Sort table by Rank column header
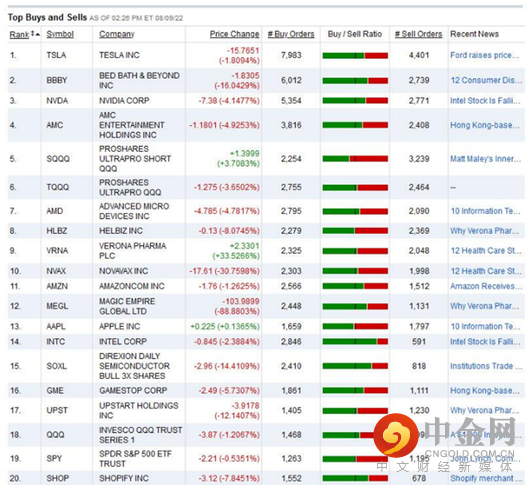 19,34
